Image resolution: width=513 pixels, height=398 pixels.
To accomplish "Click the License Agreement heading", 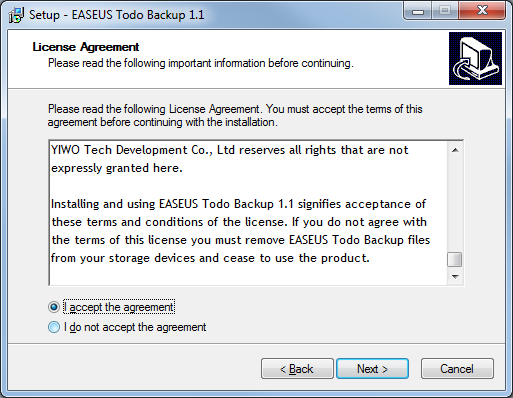I will [86, 47].
